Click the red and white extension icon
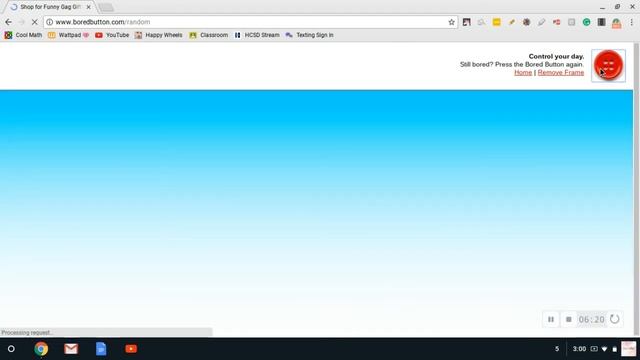The image size is (640, 360). pyautogui.click(x=556, y=22)
